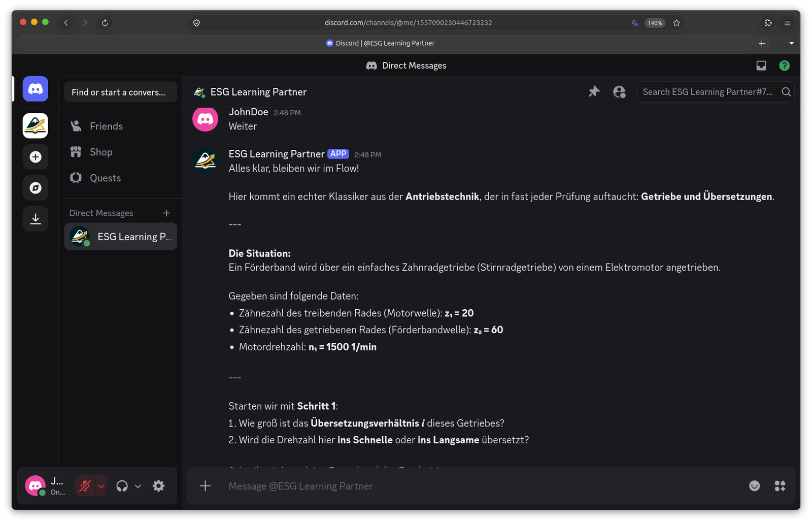Expand microphone input options arrow
This screenshot has height=523, width=812.
[x=101, y=486]
